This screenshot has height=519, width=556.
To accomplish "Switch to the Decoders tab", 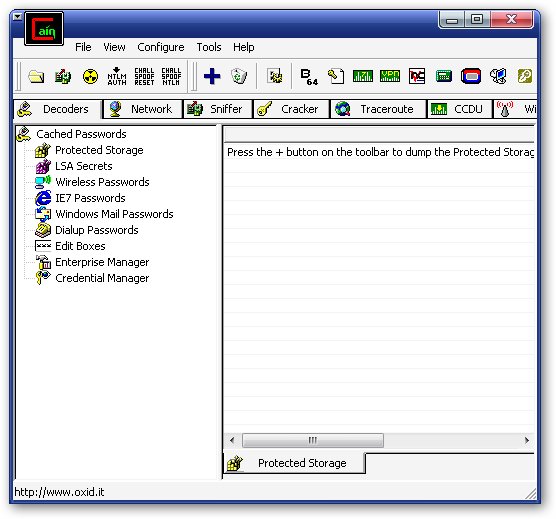I will coord(57,109).
